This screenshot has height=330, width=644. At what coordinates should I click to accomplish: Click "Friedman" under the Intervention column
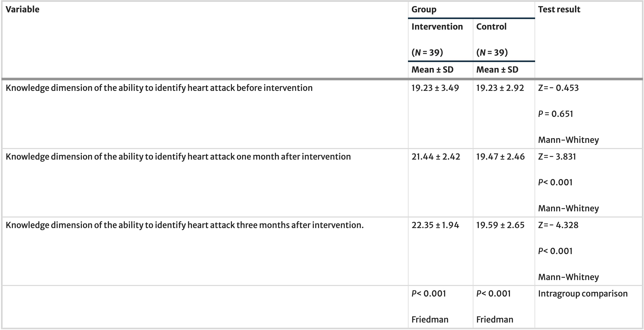430,320
